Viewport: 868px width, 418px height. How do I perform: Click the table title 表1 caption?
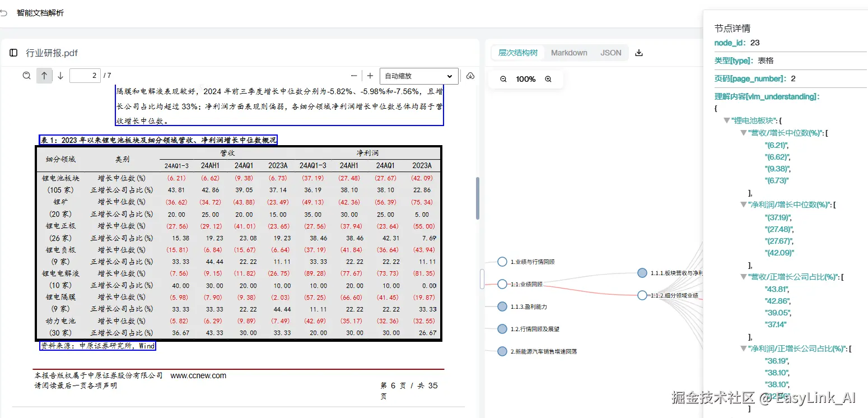coord(158,140)
